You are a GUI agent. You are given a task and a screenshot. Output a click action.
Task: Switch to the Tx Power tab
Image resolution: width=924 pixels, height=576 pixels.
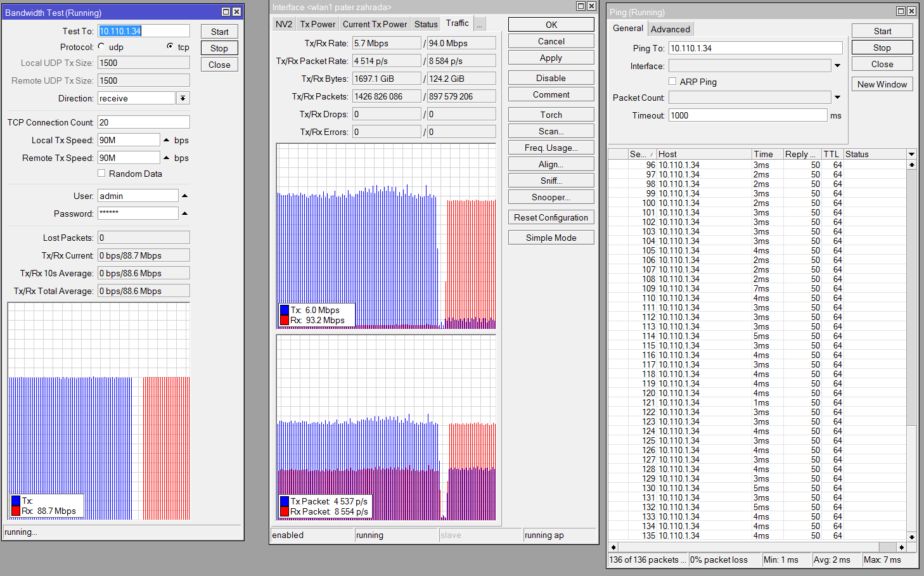318,24
